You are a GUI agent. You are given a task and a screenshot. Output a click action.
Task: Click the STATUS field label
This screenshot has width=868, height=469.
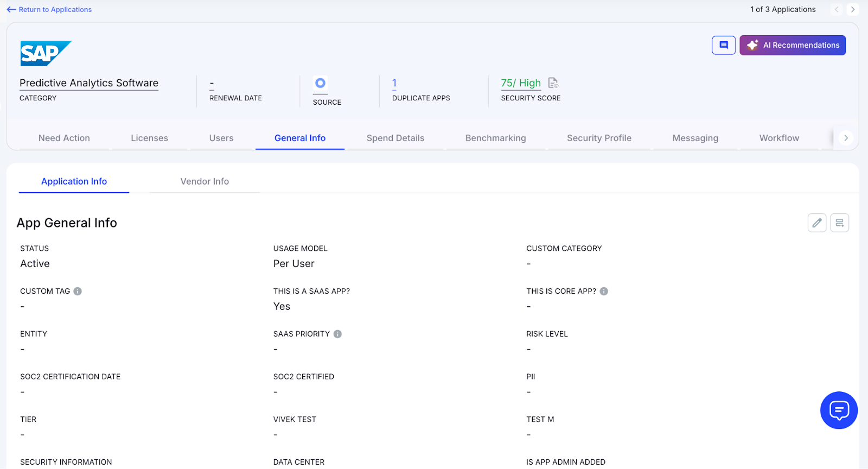[x=35, y=249]
